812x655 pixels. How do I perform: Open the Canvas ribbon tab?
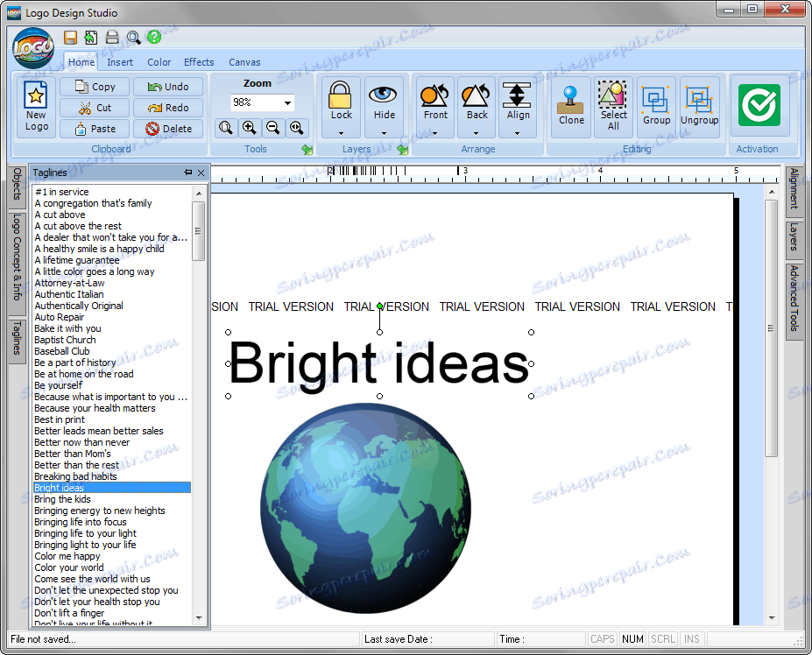coord(244,62)
